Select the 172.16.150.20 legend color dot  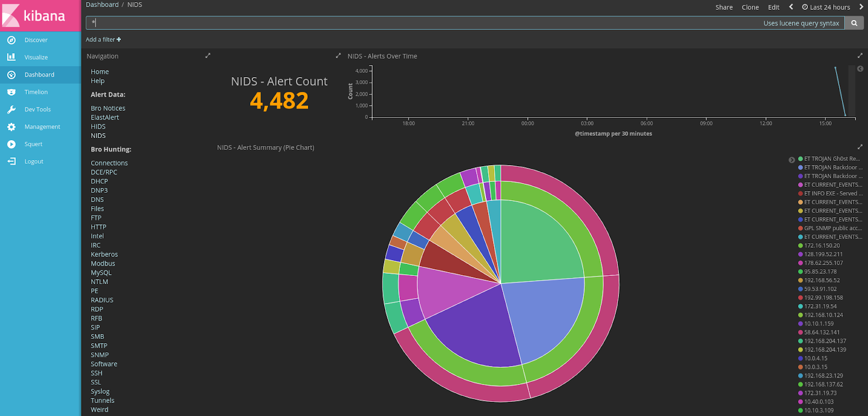(x=800, y=245)
